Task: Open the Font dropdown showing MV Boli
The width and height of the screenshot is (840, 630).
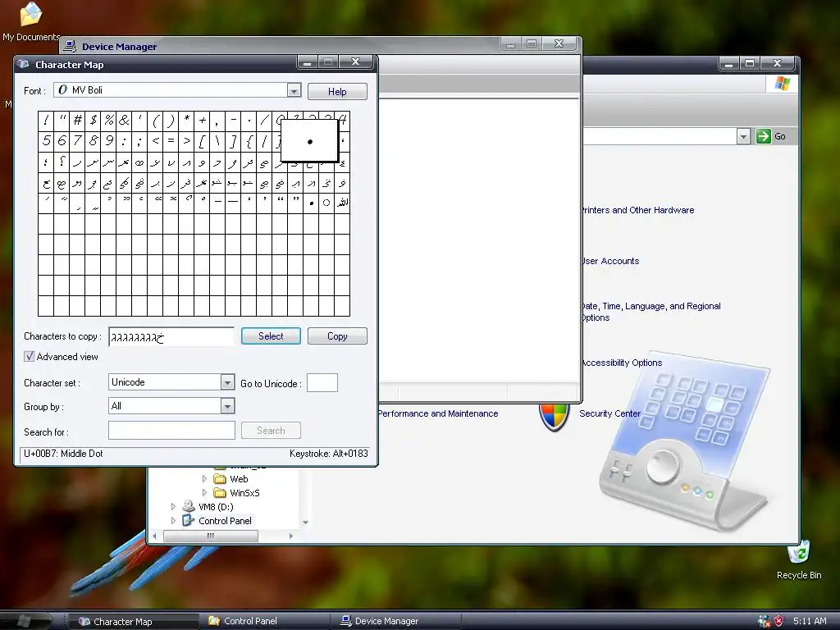Action: click(x=294, y=90)
